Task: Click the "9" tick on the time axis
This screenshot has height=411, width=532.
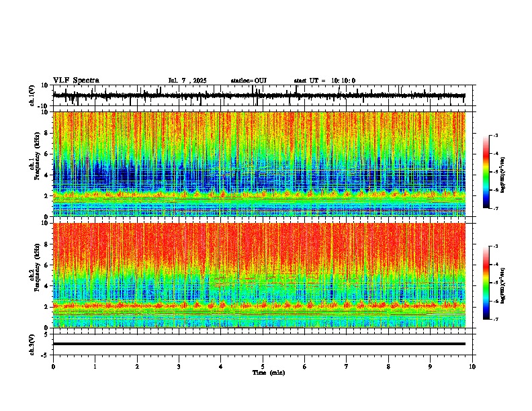Action: [430, 367]
